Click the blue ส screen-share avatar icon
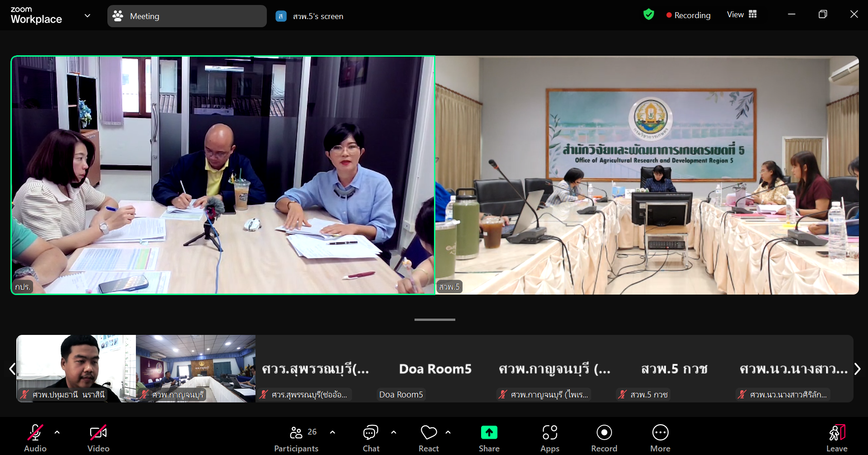This screenshot has width=868, height=455. click(281, 16)
